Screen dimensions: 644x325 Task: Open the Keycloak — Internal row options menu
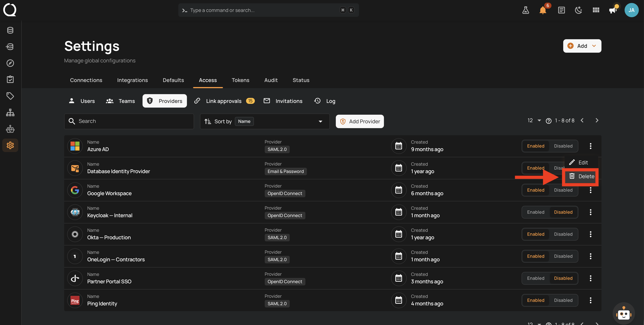tap(590, 212)
